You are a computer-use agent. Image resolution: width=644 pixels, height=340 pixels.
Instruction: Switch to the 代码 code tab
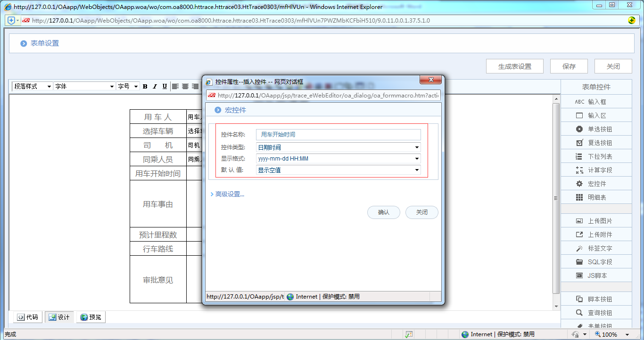(27, 317)
